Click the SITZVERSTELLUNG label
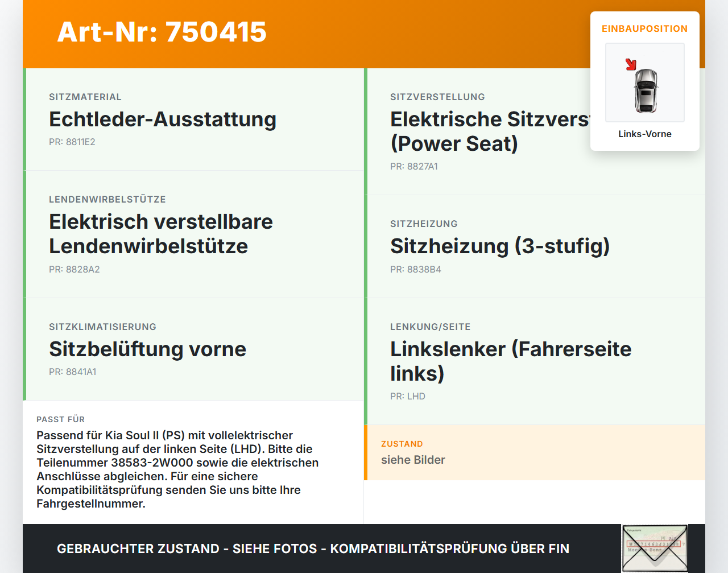The image size is (728, 573). [437, 97]
